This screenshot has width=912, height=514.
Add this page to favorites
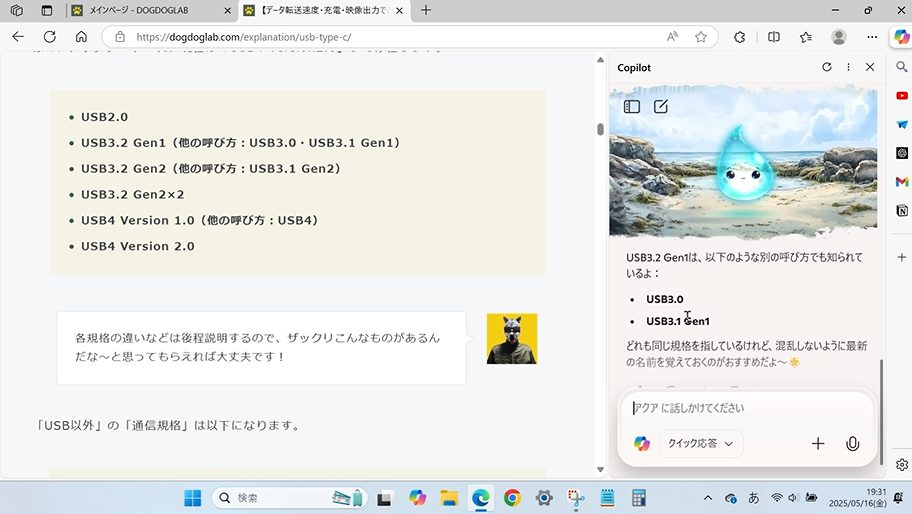coord(701,36)
